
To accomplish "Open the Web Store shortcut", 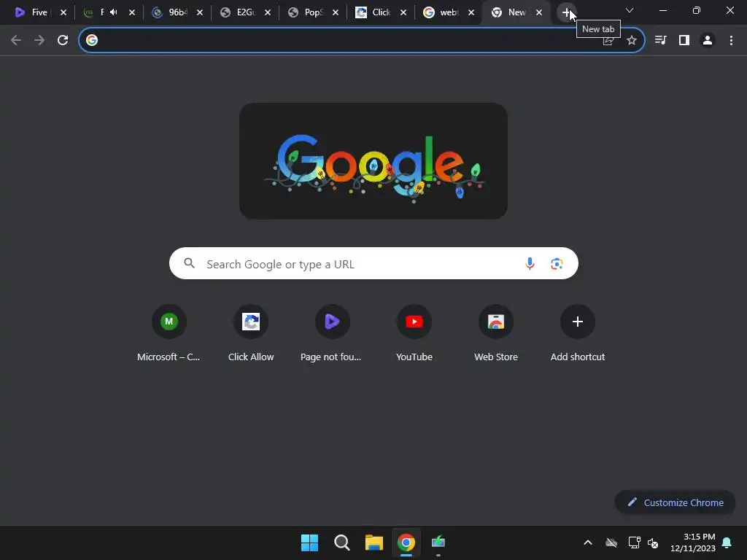I will (x=496, y=333).
